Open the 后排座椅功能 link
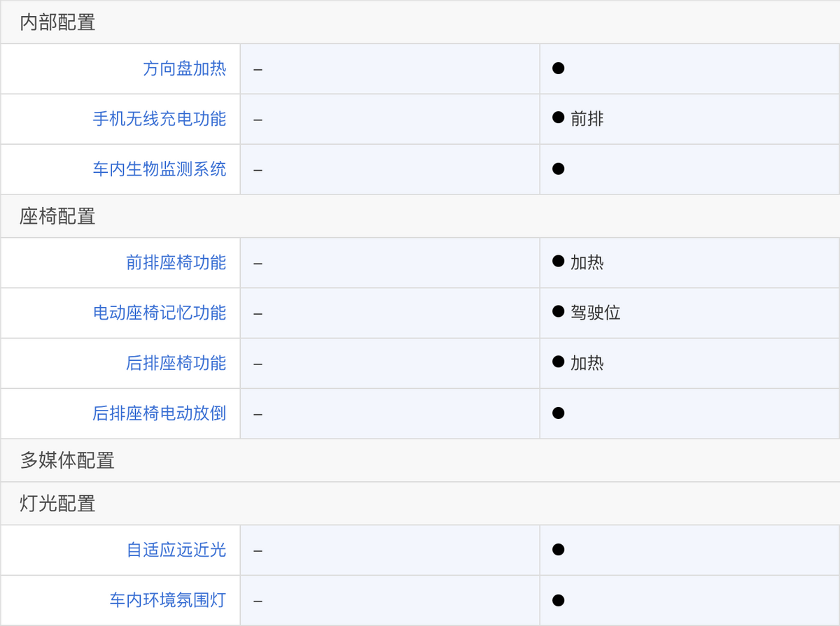 (176, 364)
